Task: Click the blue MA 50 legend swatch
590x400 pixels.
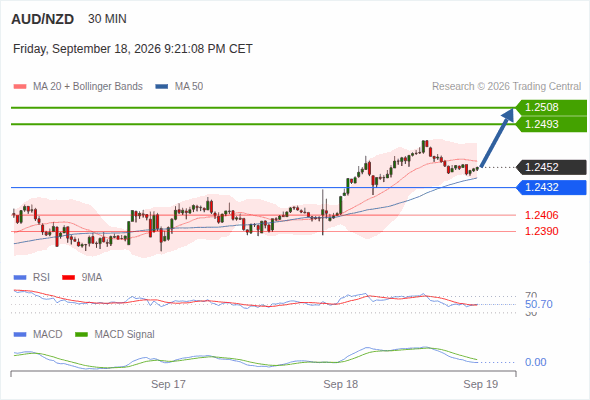Action: (x=162, y=87)
